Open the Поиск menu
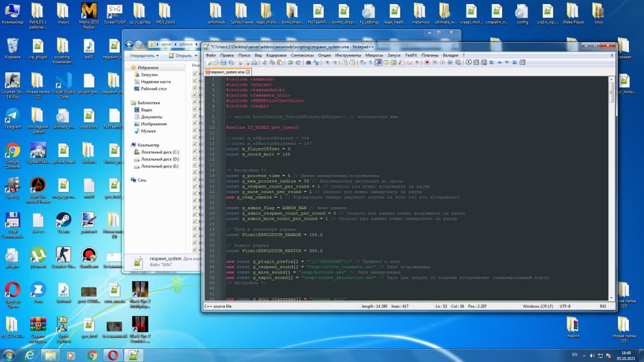The image size is (644, 362). 244,55
